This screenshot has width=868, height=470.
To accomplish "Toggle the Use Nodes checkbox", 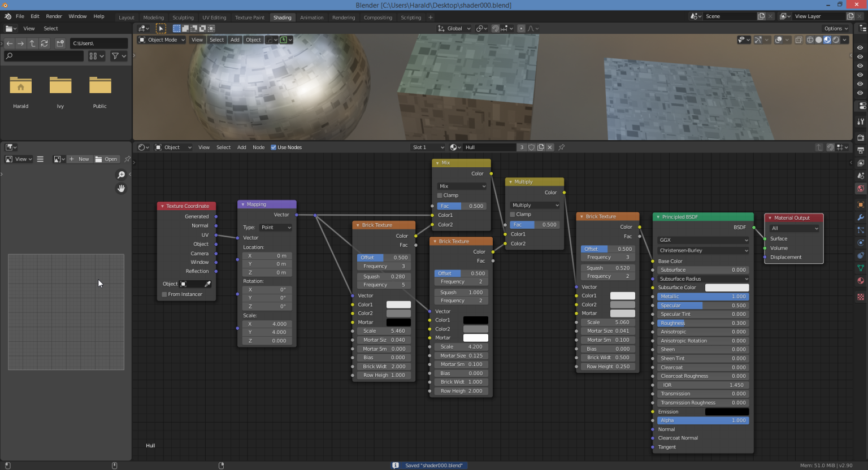I will coord(274,147).
